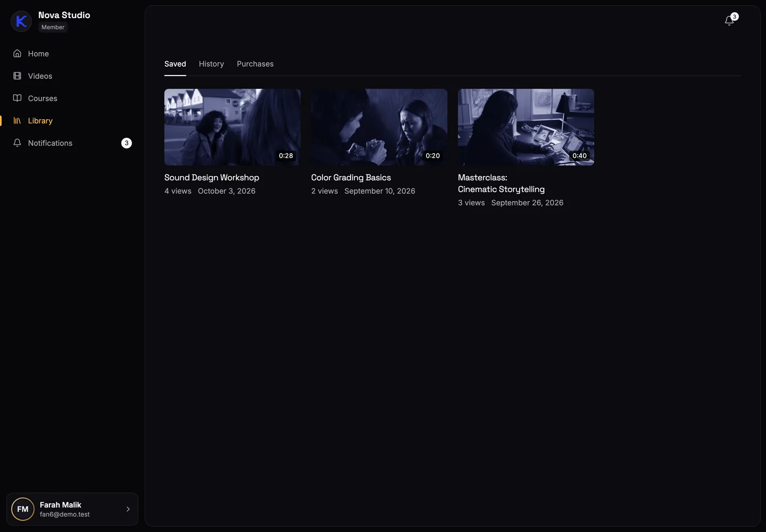
Task: Play the Color Grading Basics thumbnail
Action: [x=379, y=127]
